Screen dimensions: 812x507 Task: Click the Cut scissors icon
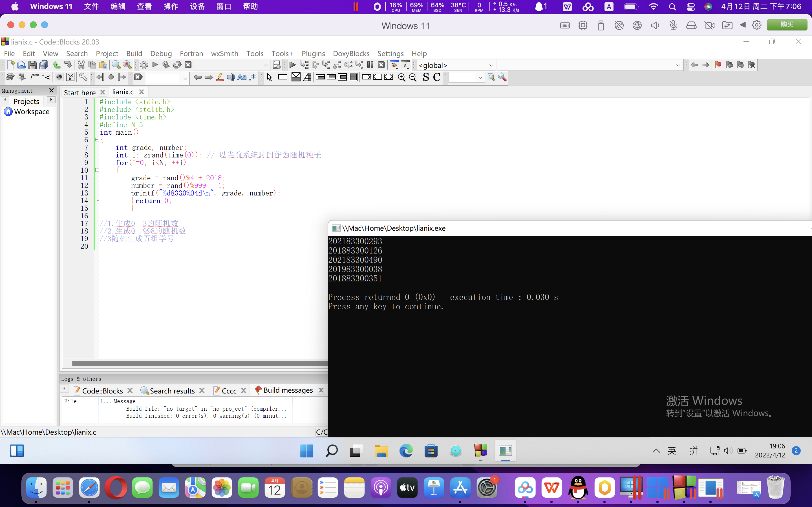[81, 65]
